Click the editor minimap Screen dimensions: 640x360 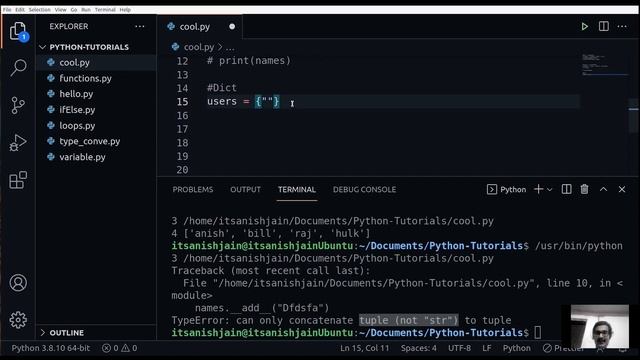[x=604, y=64]
